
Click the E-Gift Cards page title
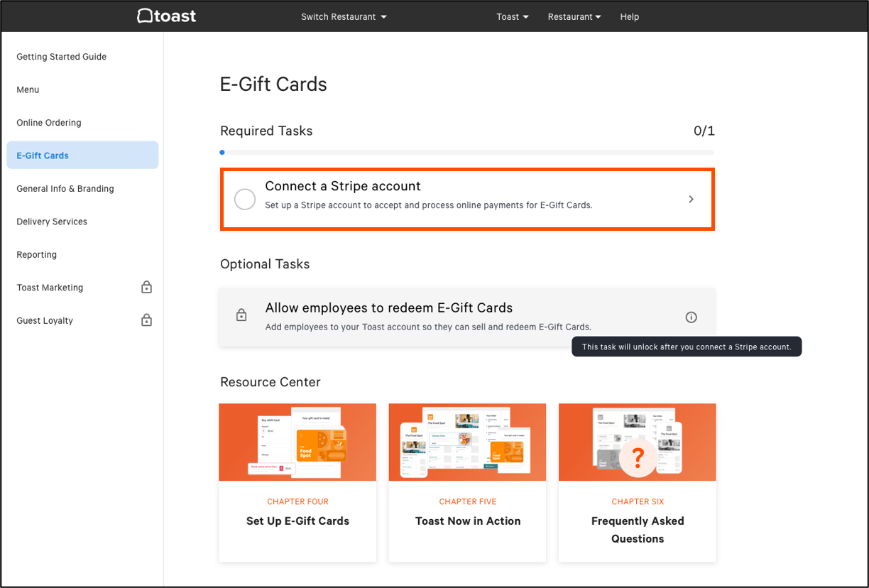pos(273,84)
